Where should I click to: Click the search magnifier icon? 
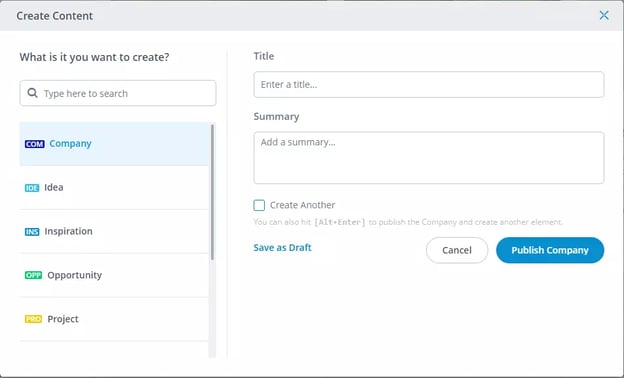coord(32,93)
